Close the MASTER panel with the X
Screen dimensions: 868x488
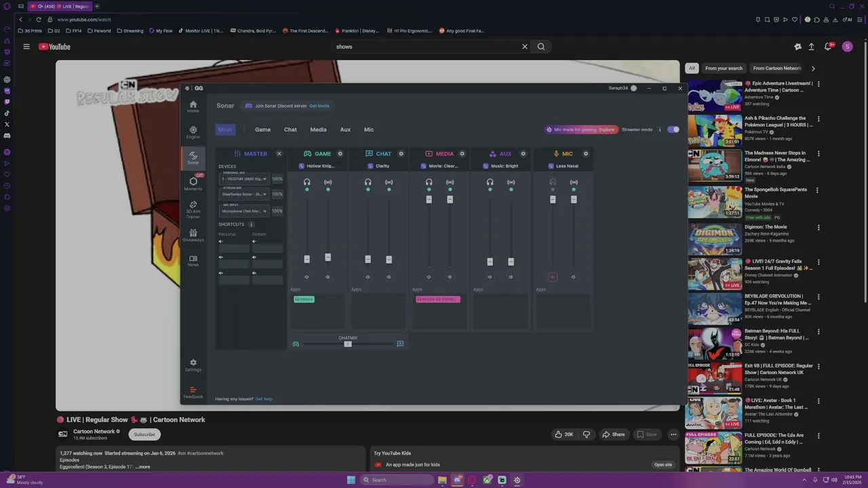point(279,154)
